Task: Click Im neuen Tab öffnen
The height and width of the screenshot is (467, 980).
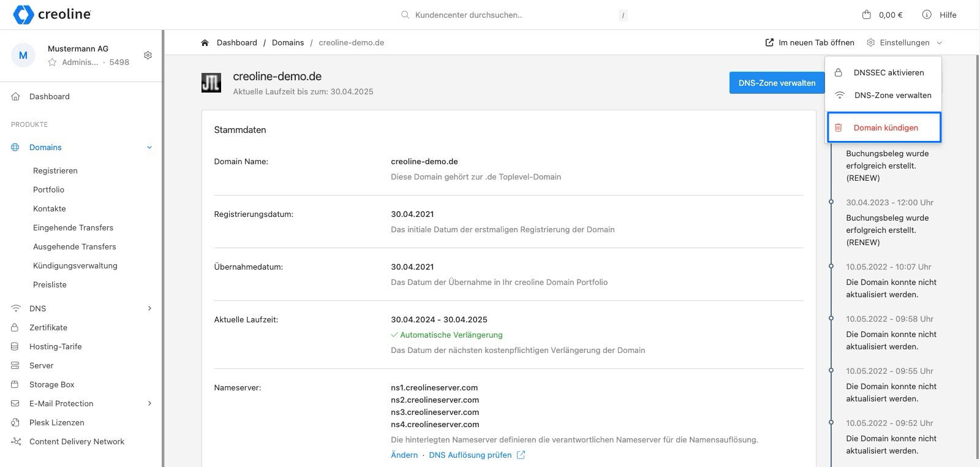Action: [810, 42]
